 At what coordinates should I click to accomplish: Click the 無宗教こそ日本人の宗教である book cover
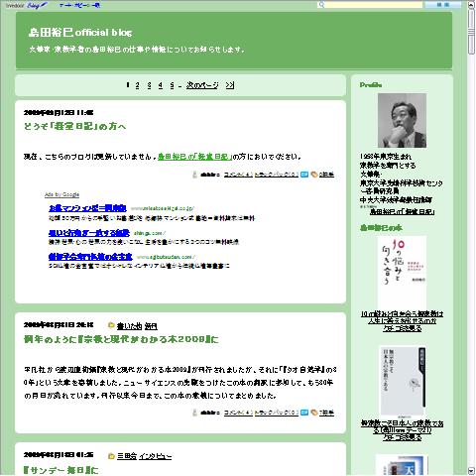click(x=402, y=381)
